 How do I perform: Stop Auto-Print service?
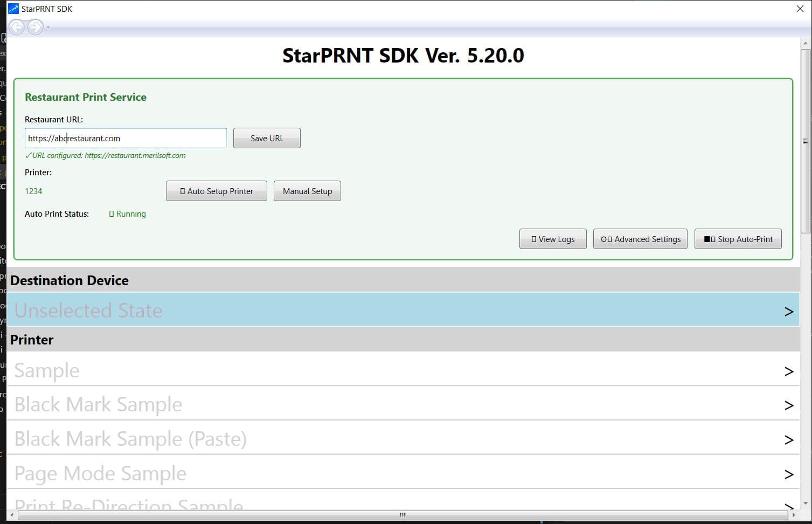pos(738,239)
